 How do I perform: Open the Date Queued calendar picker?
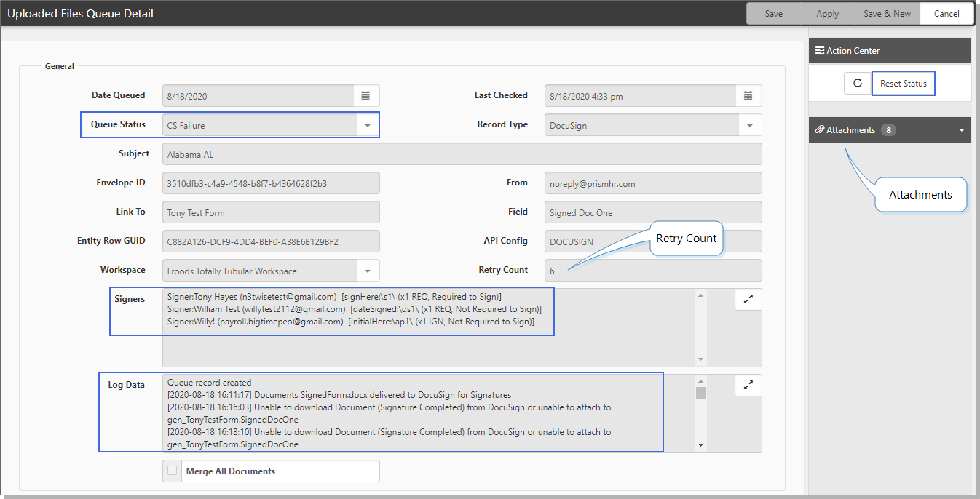coord(366,96)
